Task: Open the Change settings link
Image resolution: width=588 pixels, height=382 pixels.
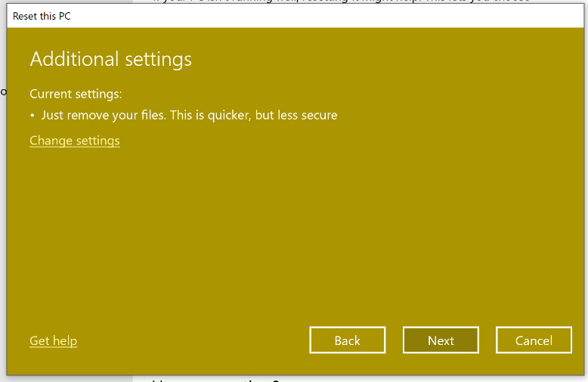Action: click(74, 141)
